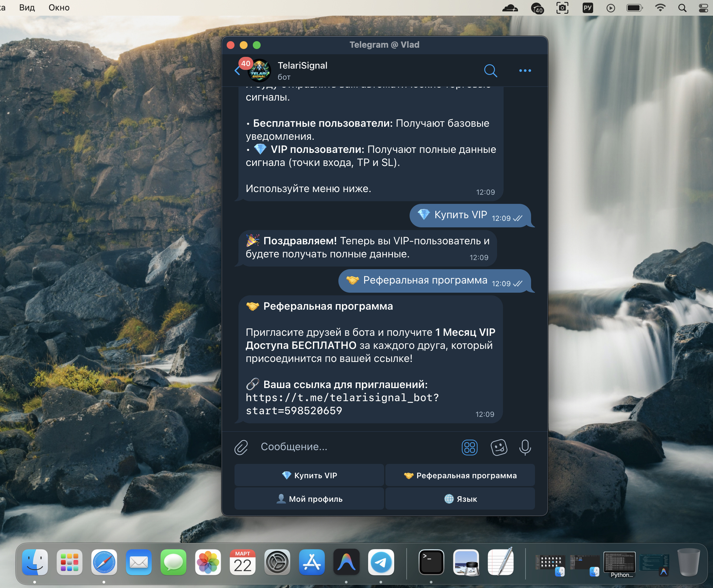Open Control Center toggles in the menu bar
The image size is (713, 588).
[x=704, y=8]
